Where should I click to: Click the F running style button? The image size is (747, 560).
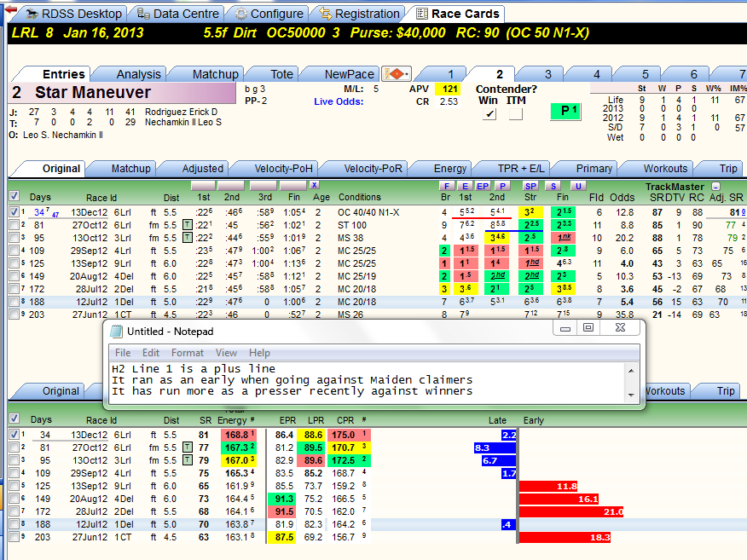pos(446,186)
